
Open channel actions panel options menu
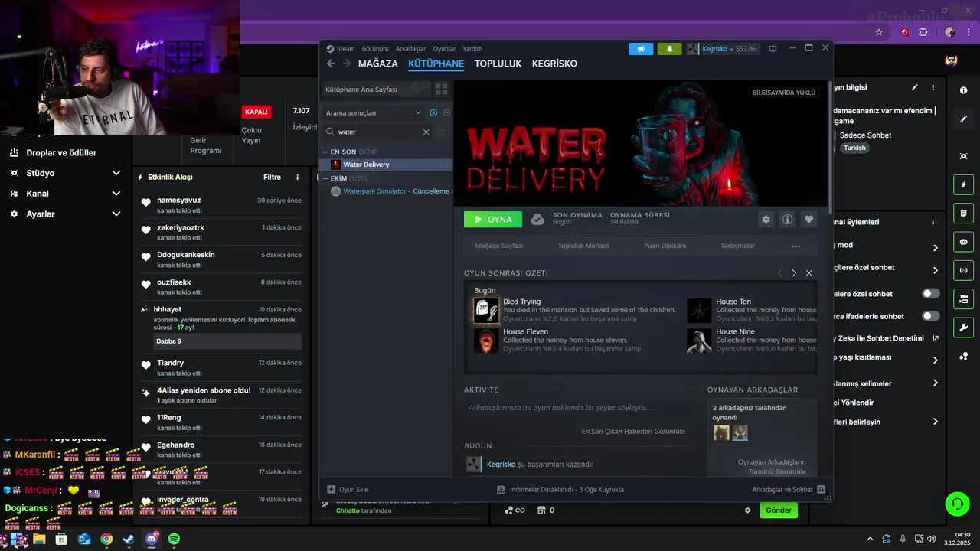pos(933,222)
